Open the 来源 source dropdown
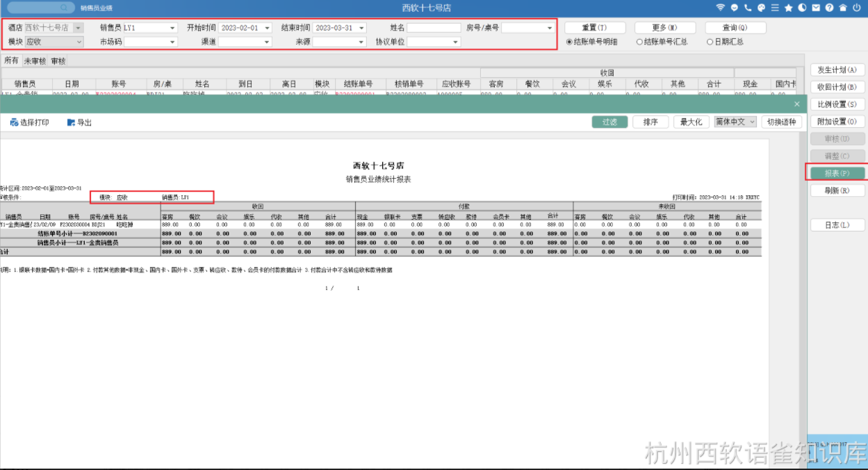The height and width of the screenshot is (470, 868). (x=361, y=42)
